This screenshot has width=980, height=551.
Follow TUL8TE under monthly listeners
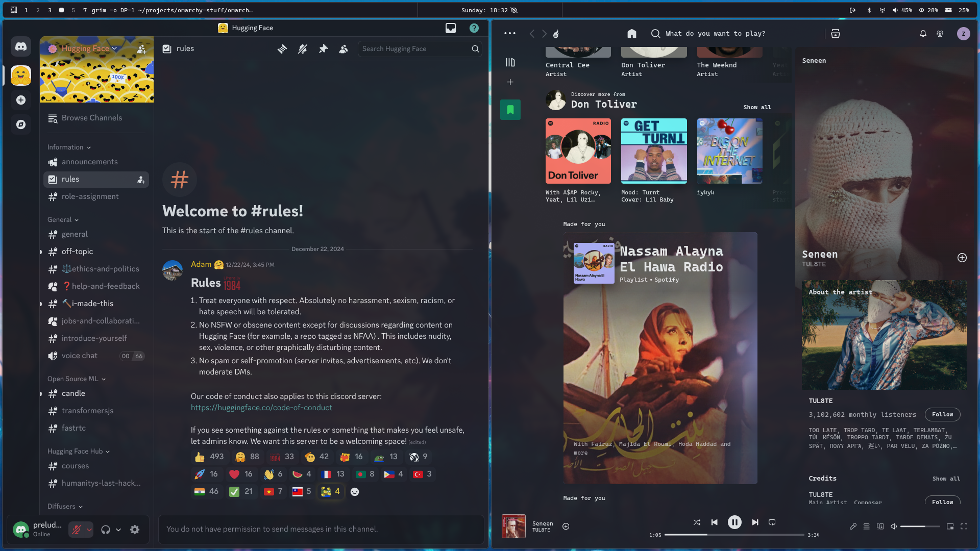coord(942,415)
